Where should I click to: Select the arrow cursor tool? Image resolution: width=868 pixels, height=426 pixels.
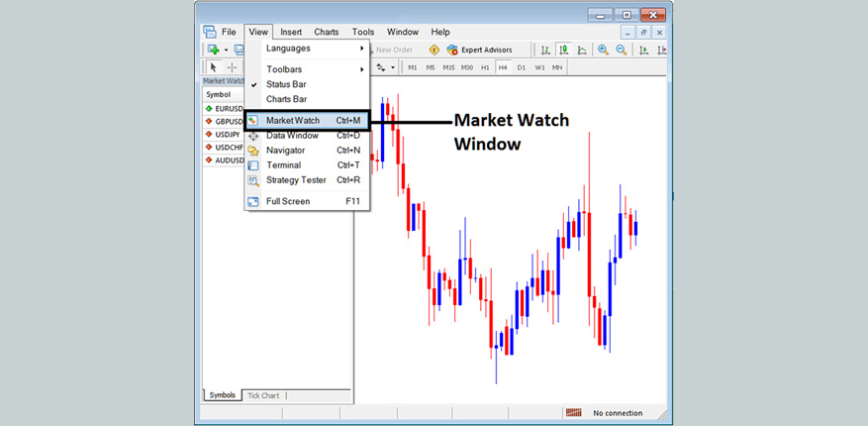213,67
